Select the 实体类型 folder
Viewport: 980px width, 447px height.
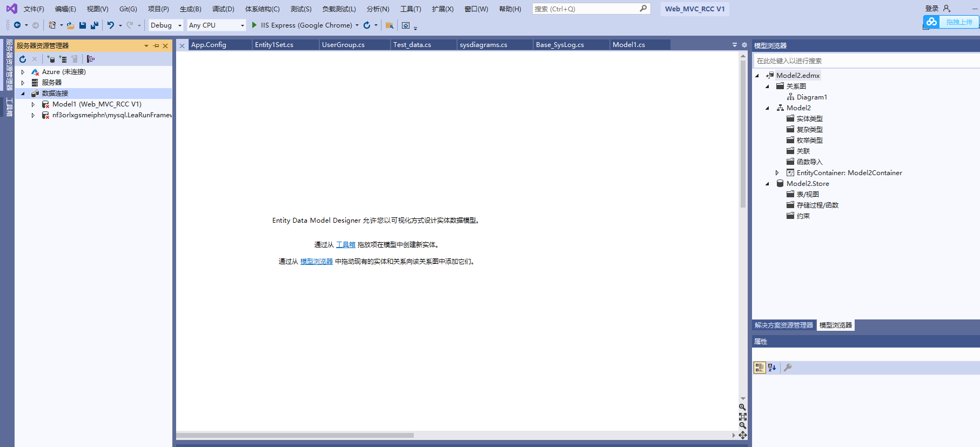click(x=809, y=119)
